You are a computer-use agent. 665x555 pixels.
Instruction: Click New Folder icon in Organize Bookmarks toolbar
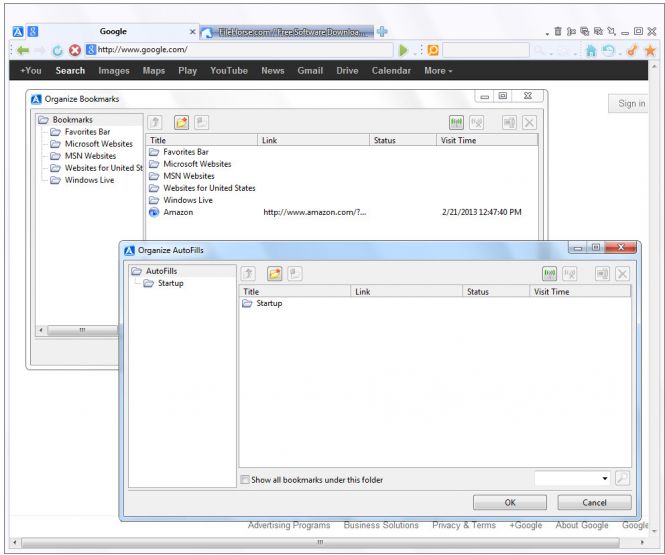[182, 123]
